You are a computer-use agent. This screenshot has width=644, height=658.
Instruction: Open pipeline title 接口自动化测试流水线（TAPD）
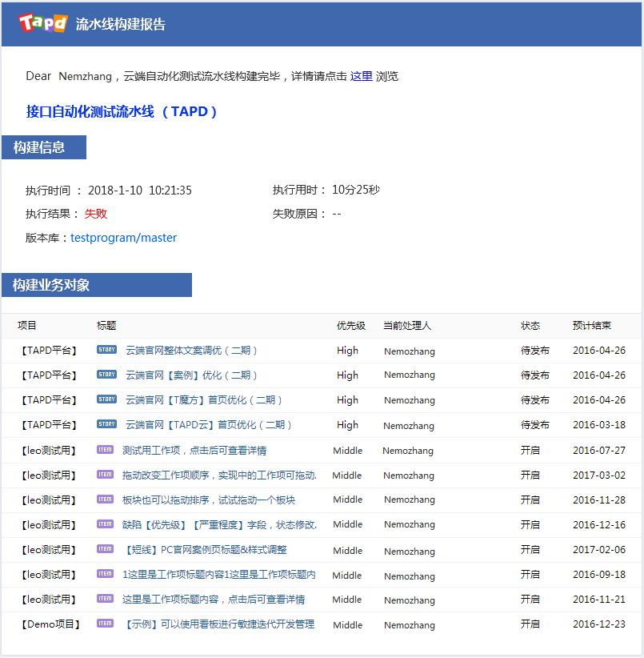point(122,111)
